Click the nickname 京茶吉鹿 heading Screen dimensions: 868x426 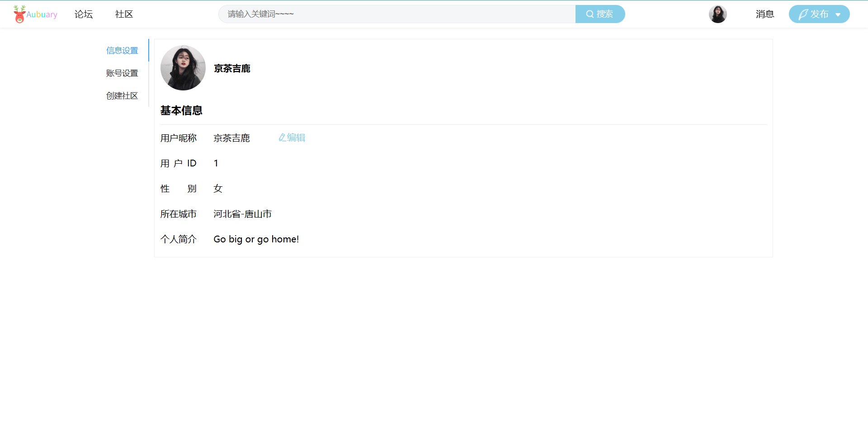232,68
